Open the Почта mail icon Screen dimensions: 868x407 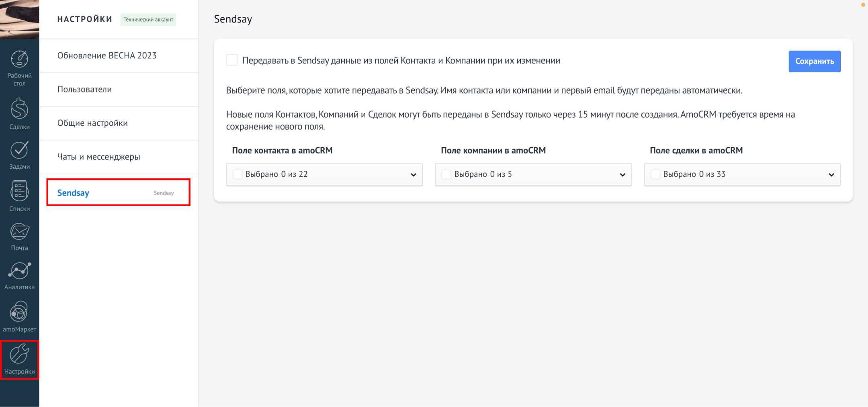click(x=19, y=232)
